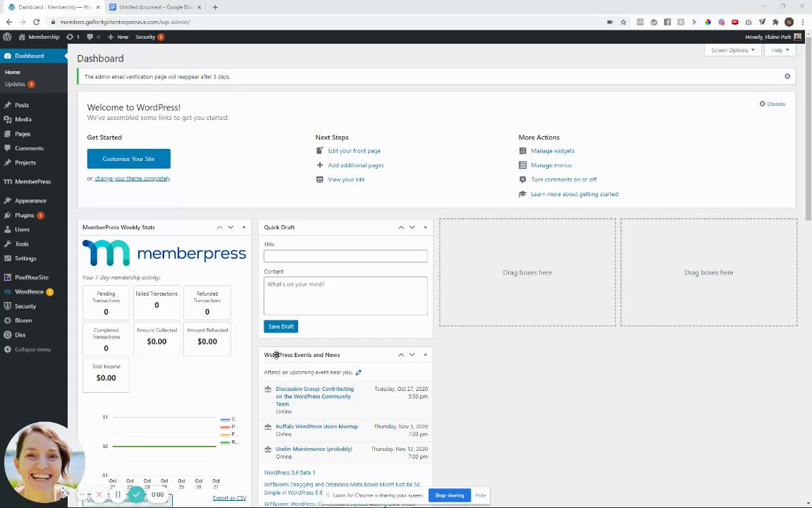812x508 pixels.
Task: Click Export as CSV link
Action: [x=229, y=498]
